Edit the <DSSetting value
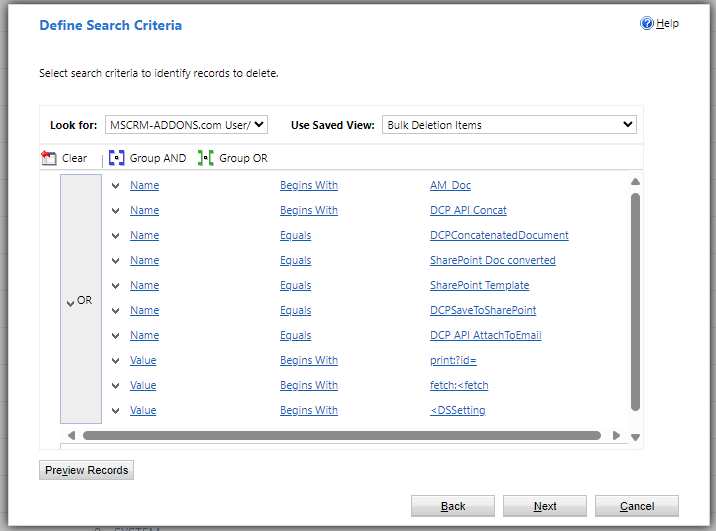This screenshot has height=531, width=716. tap(458, 410)
